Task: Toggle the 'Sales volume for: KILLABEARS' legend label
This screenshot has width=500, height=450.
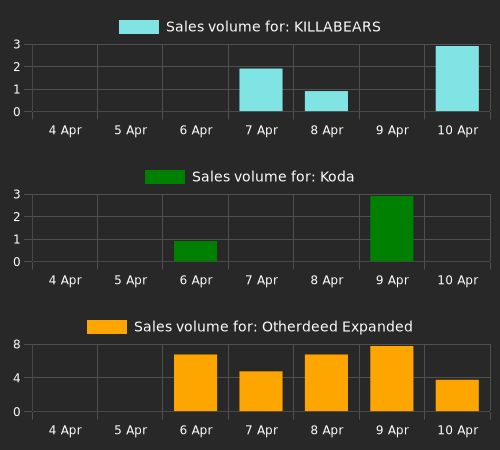Action: pyautogui.click(x=273, y=27)
